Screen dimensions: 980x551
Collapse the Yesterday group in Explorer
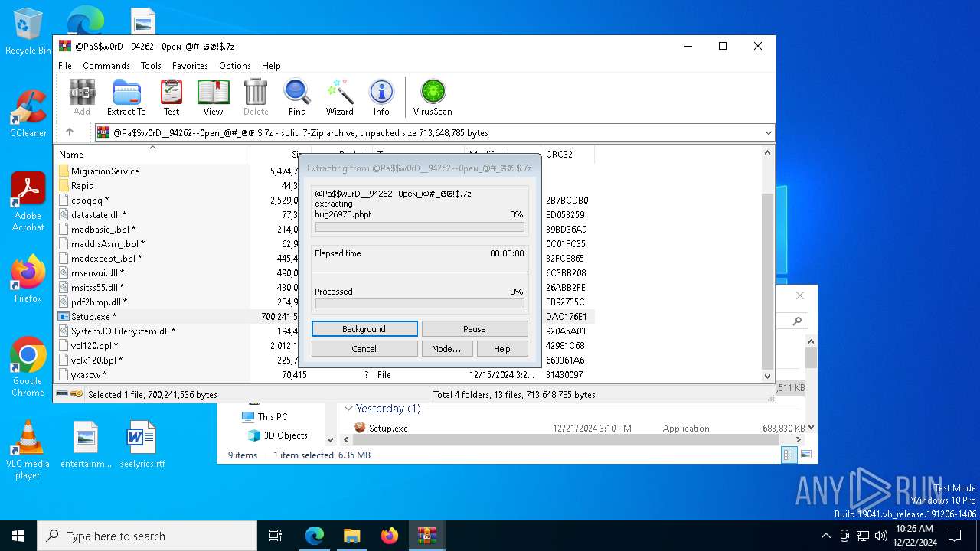348,409
